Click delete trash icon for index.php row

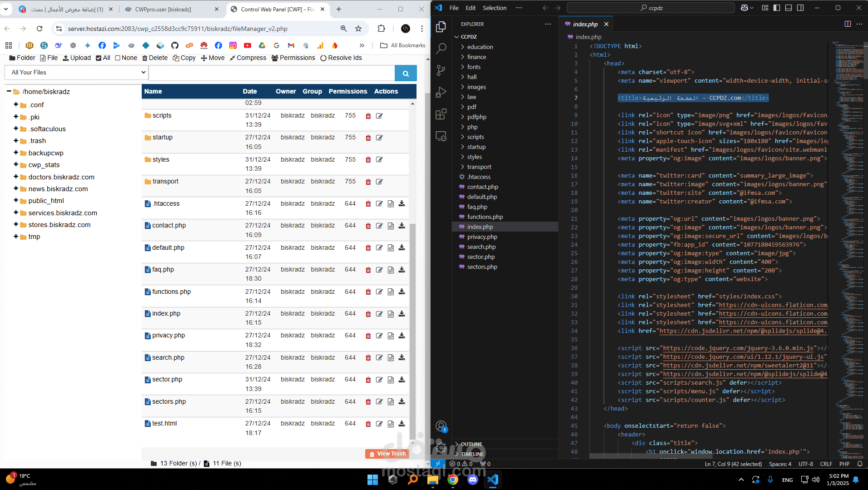tap(368, 314)
